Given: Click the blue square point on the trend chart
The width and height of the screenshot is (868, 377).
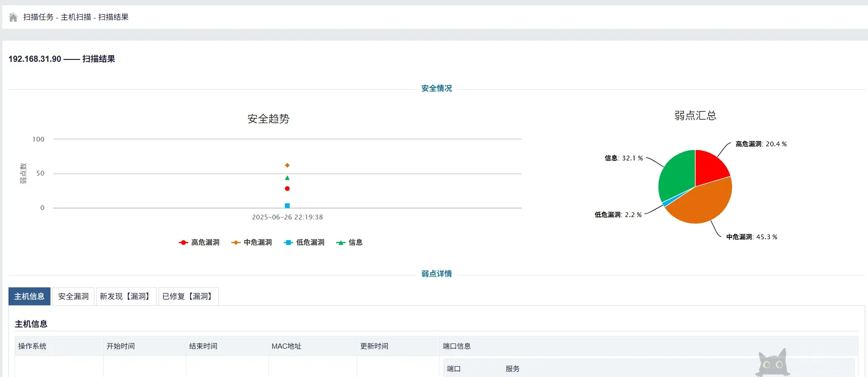Looking at the screenshot, I should 287,206.
